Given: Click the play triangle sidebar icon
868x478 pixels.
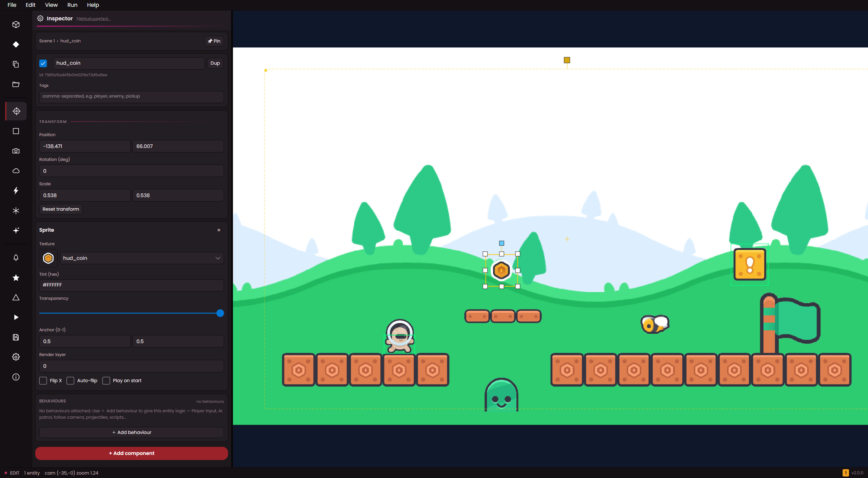Looking at the screenshot, I should pos(16,317).
